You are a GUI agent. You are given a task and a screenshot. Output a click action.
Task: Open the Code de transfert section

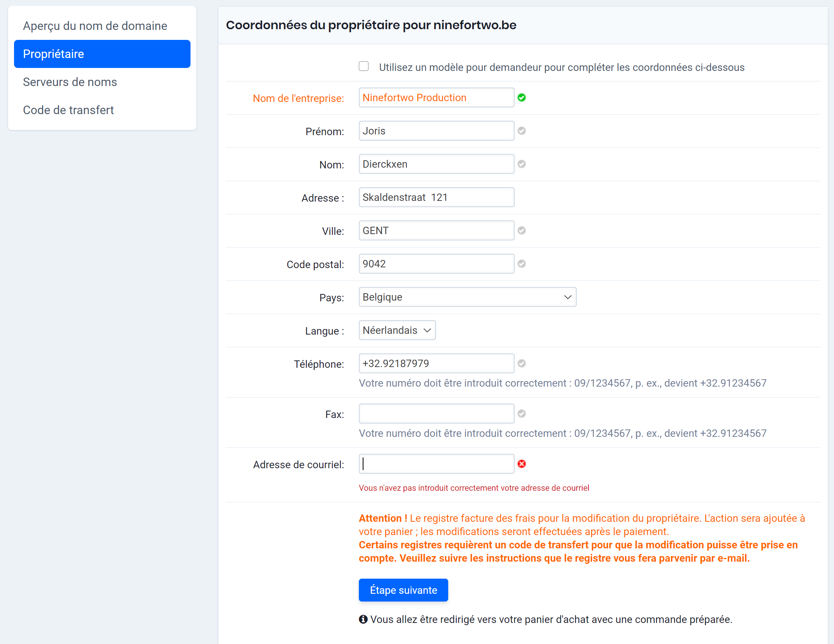click(68, 110)
